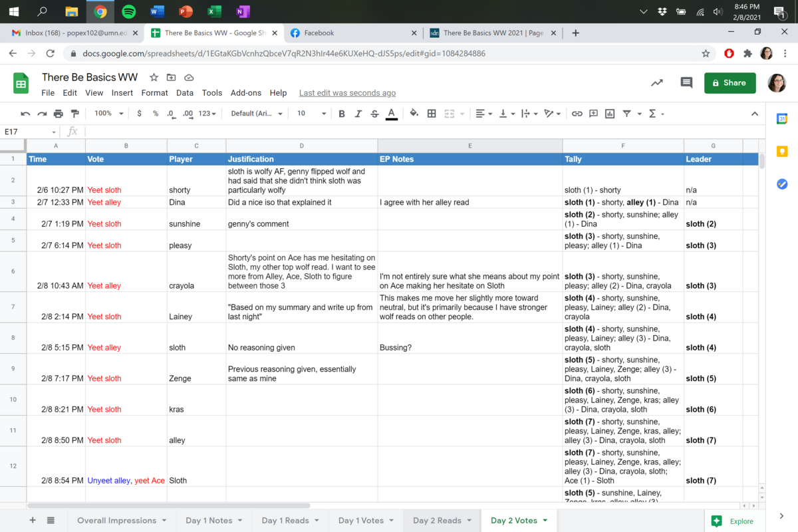Viewport: 798px width, 532px height.
Task: Open the Borders tool
Action: pos(432,114)
